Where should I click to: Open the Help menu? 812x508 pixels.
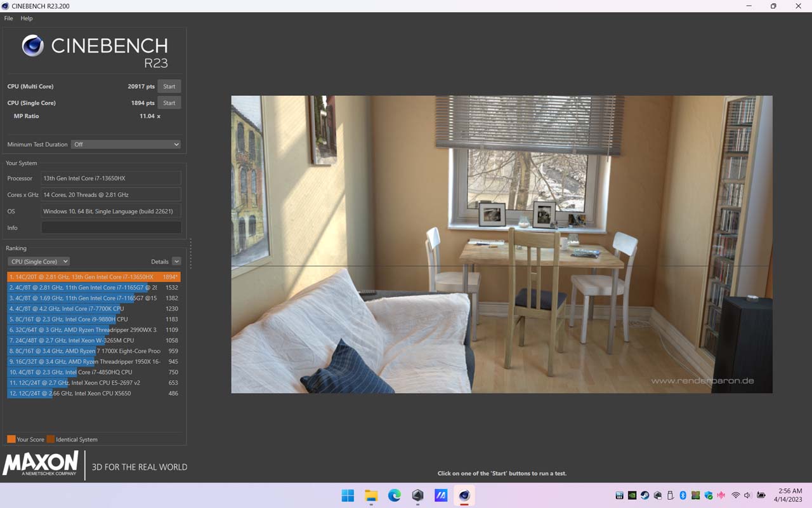click(x=27, y=18)
